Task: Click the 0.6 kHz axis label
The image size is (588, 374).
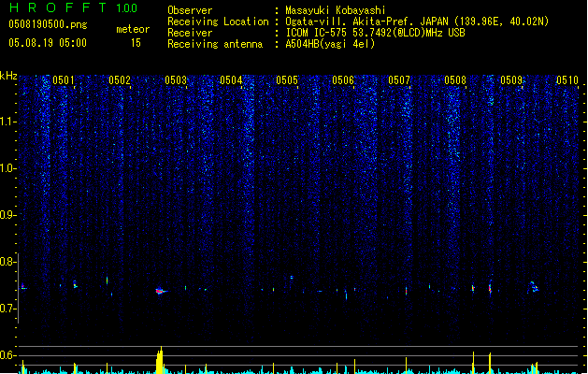Action: 8,355
